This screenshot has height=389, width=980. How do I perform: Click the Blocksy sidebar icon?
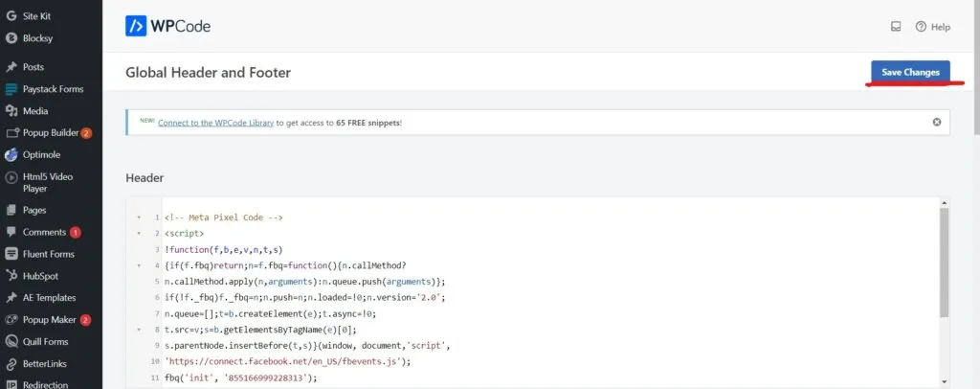coord(11,38)
